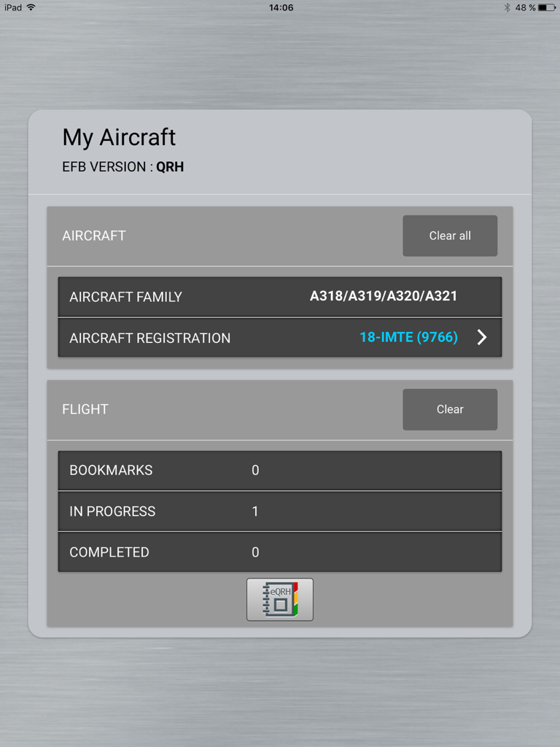The image size is (560, 747).
Task: Tap the WiFi icon in the status bar
Action: (30, 7)
